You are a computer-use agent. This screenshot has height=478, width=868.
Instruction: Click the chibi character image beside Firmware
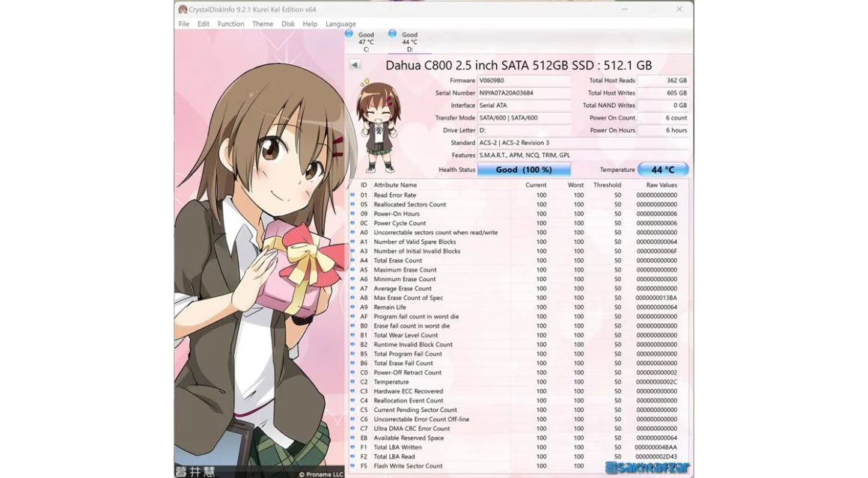point(379,126)
